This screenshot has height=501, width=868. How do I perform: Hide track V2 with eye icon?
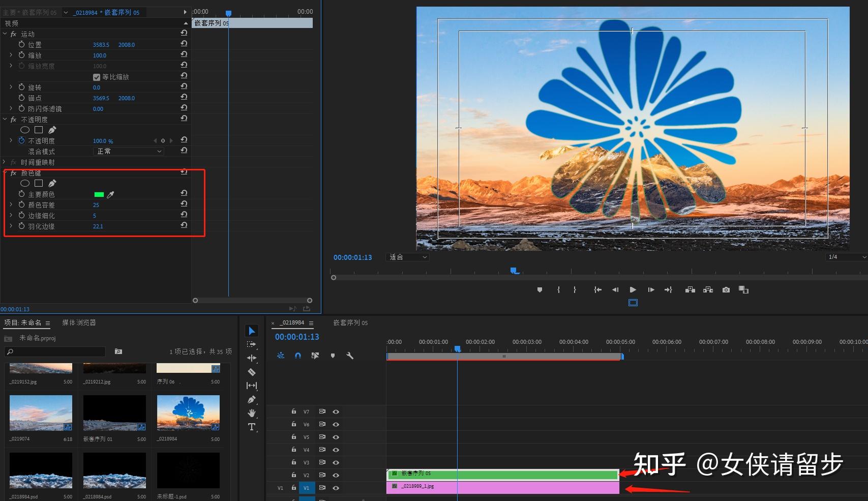(x=336, y=475)
